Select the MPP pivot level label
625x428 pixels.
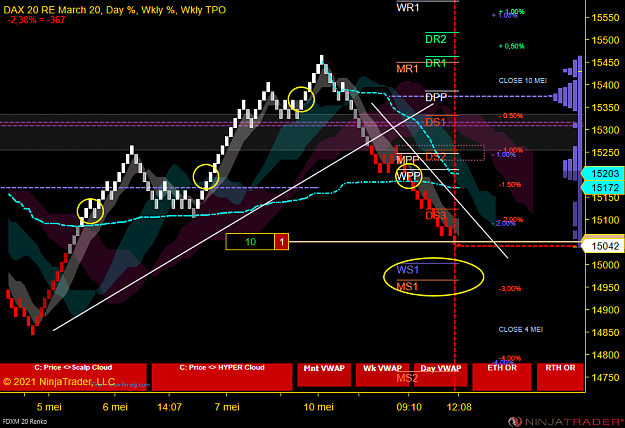[408, 160]
